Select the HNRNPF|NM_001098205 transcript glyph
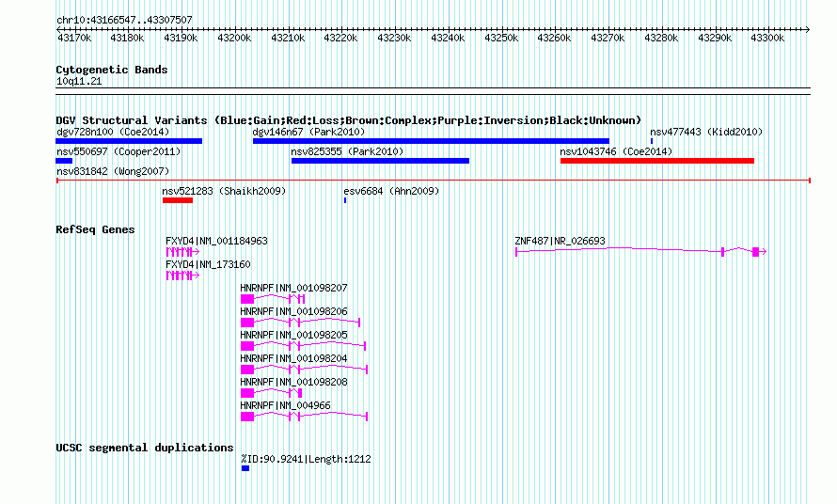Screen dimensions: 837x504 click(x=303, y=346)
